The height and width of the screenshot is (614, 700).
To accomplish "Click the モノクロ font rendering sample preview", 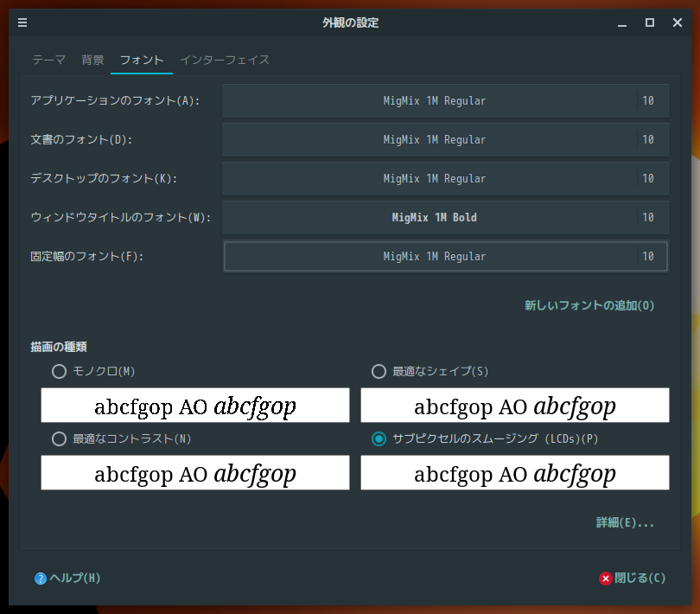I will [195, 406].
